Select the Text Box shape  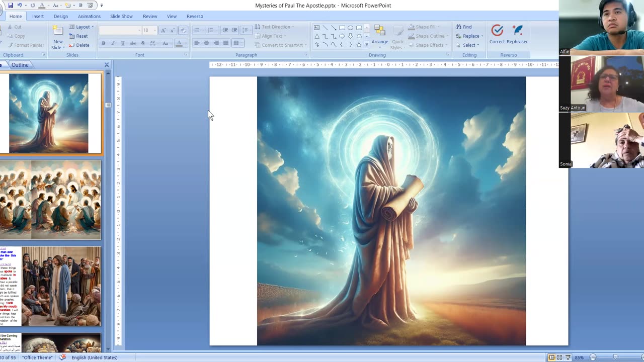[x=316, y=28]
